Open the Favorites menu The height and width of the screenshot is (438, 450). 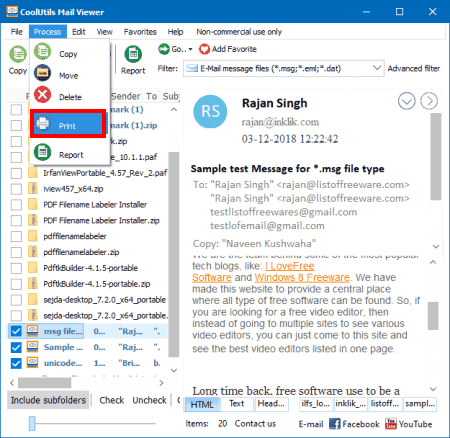tap(140, 32)
